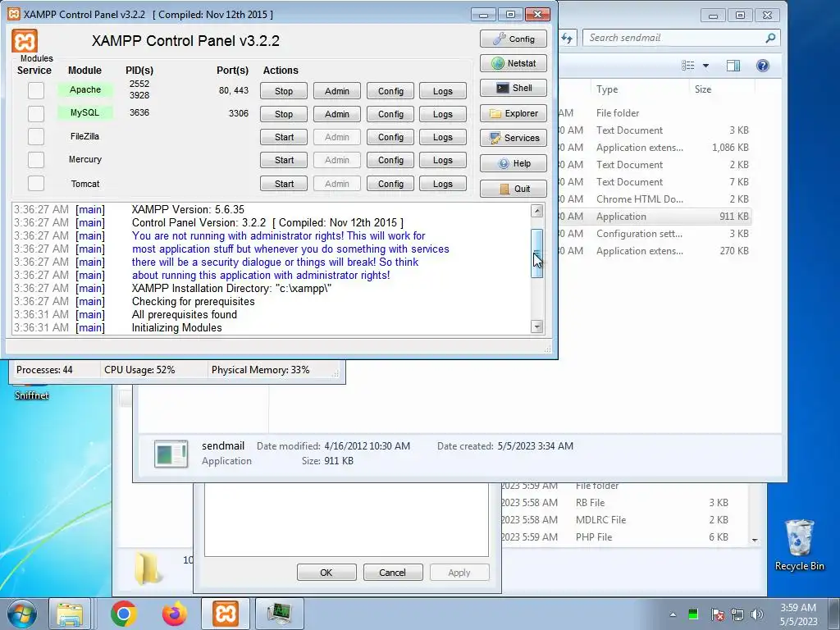Click the refresh arrows beside the search box
The width and height of the screenshot is (840, 630).
pos(567,38)
